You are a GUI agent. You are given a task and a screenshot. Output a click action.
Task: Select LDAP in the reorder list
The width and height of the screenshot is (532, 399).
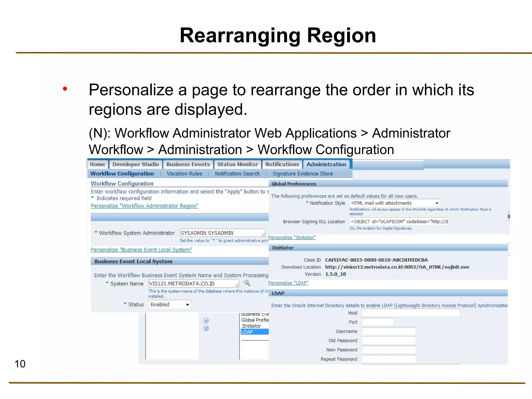[x=255, y=332]
